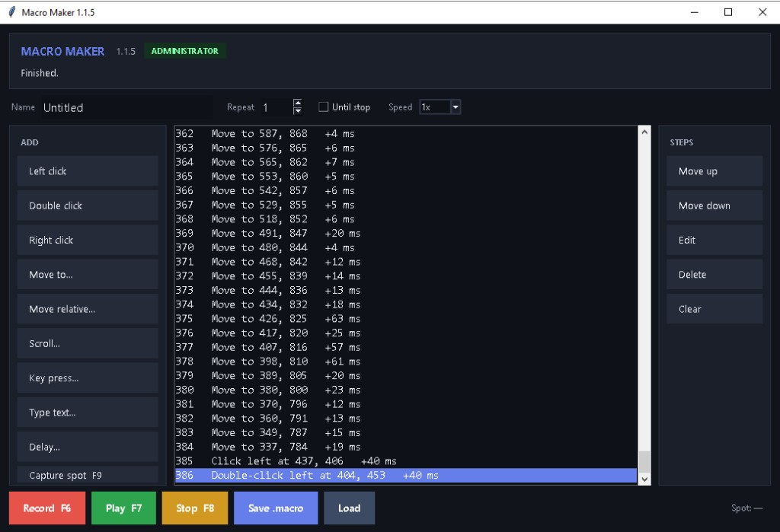The width and height of the screenshot is (780, 532).
Task: Select step 381 Move to 370, 796
Action: (406, 404)
